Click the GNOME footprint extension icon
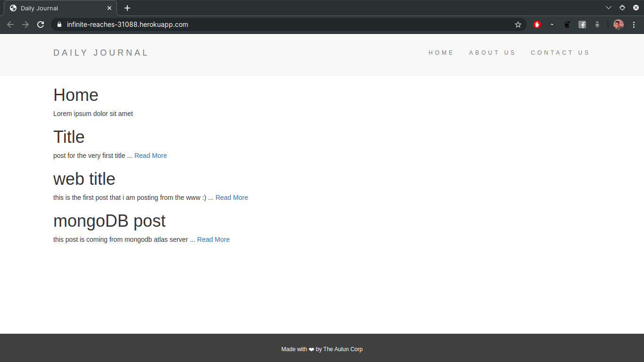 coord(567,25)
